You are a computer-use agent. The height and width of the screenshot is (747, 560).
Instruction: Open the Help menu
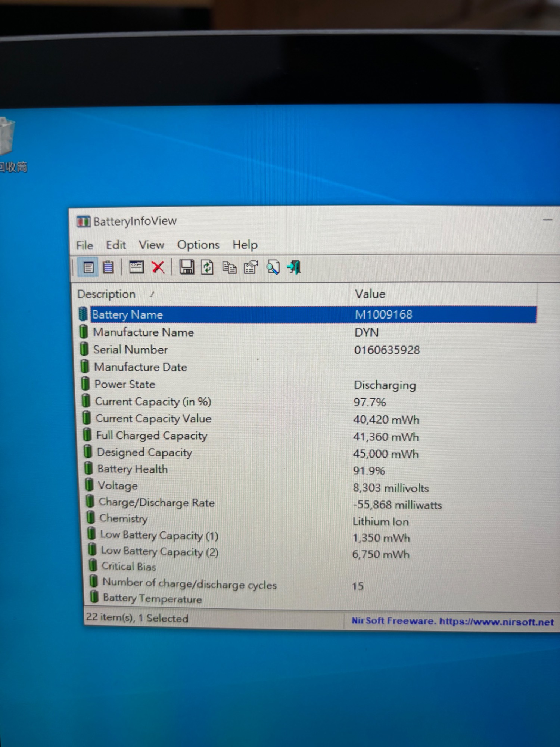(245, 245)
